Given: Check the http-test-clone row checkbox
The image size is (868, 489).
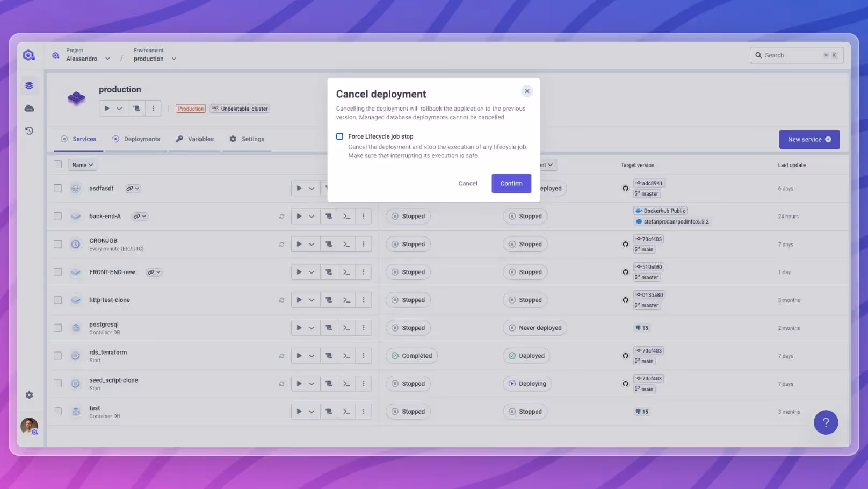Looking at the screenshot, I should (x=57, y=300).
